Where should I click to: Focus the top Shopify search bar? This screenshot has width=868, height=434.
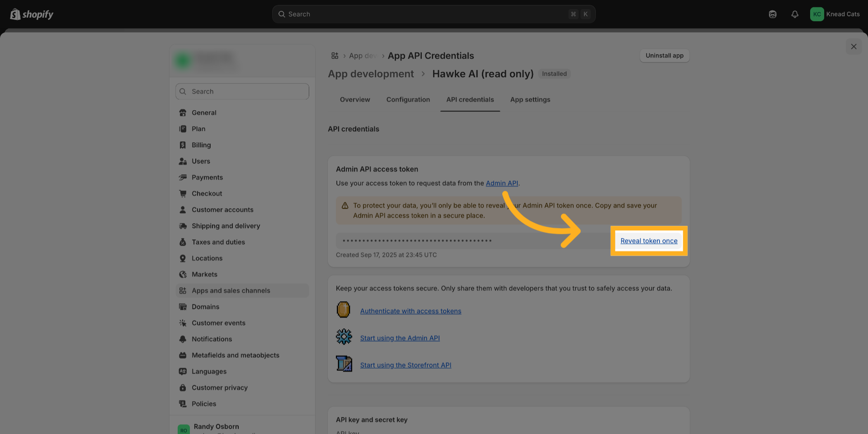pos(434,14)
